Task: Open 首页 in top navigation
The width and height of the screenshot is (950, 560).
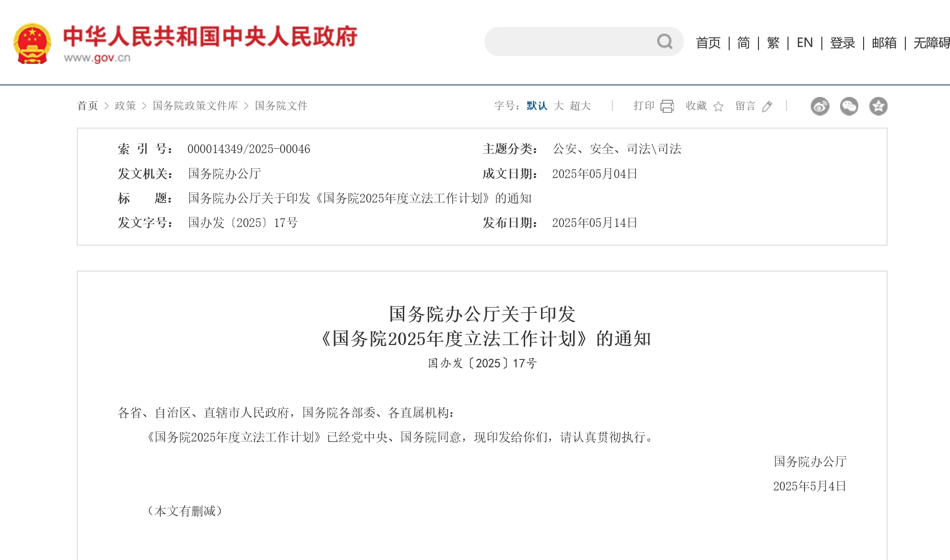Action: [708, 43]
